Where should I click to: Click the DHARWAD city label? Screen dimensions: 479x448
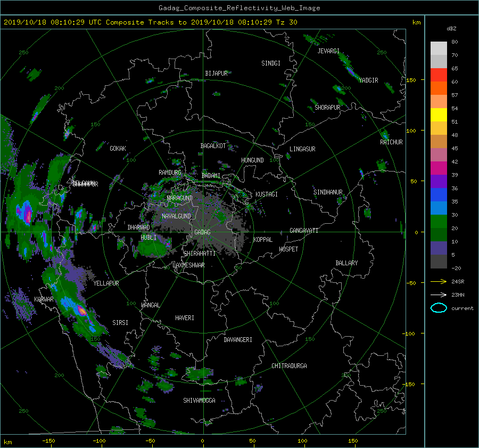point(139,227)
